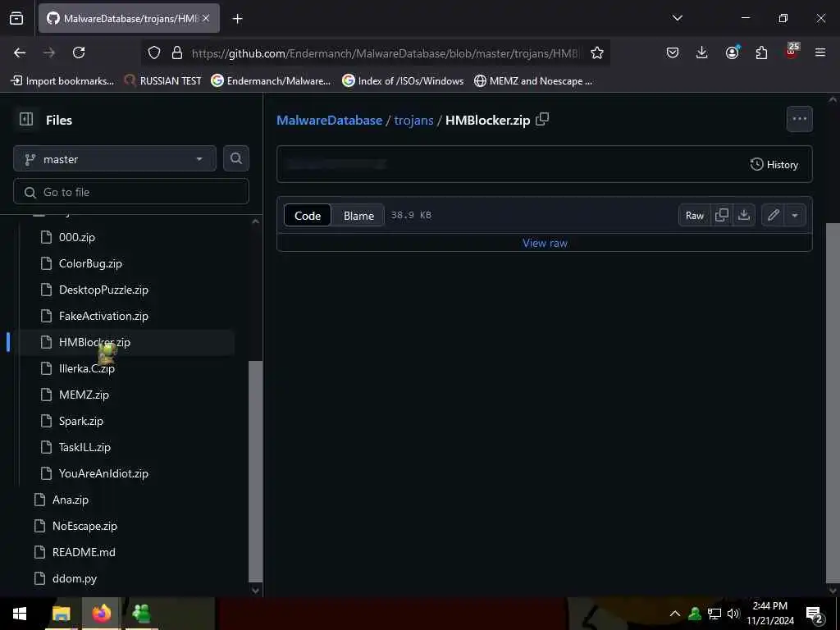Open a new browser tab plus button
Screen dimensions: 840x630
[x=237, y=19]
